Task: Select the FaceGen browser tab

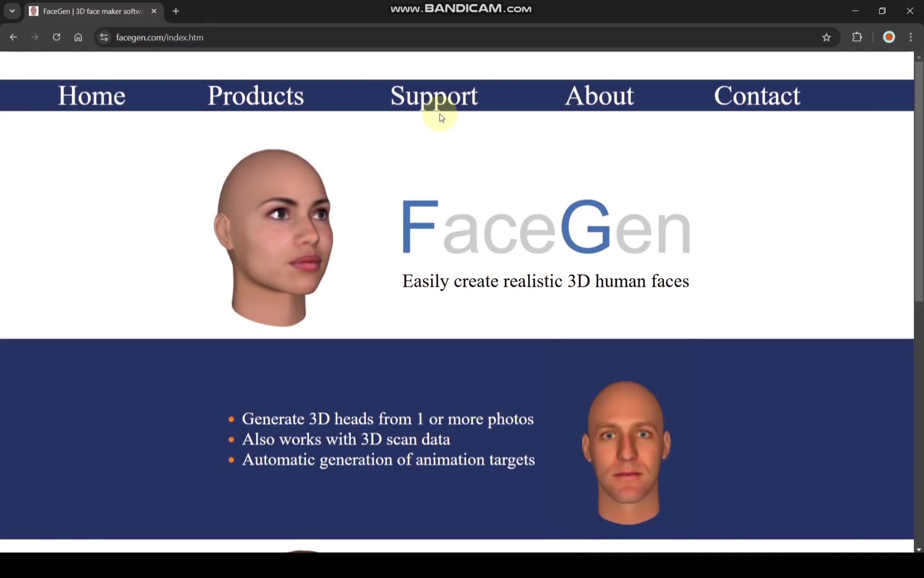Action: pyautogui.click(x=94, y=11)
